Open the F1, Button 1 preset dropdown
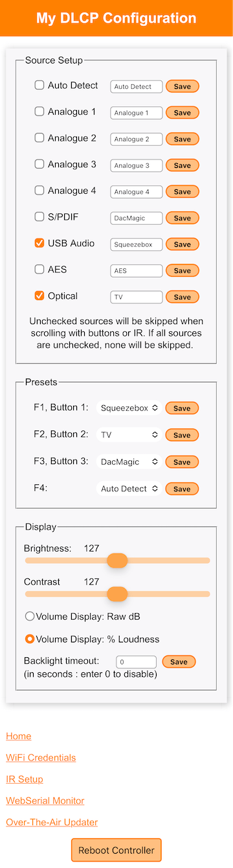Screen dimensions: 233x868 point(129,408)
